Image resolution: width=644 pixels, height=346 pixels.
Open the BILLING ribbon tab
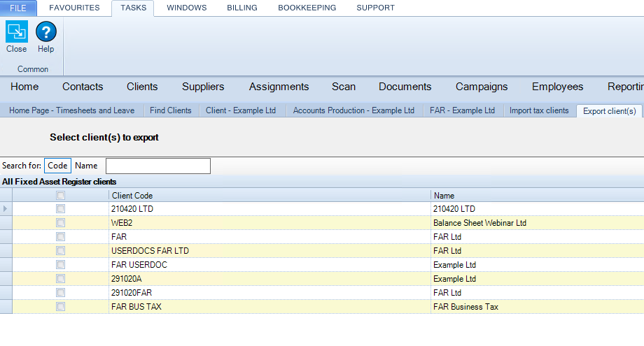tap(242, 8)
